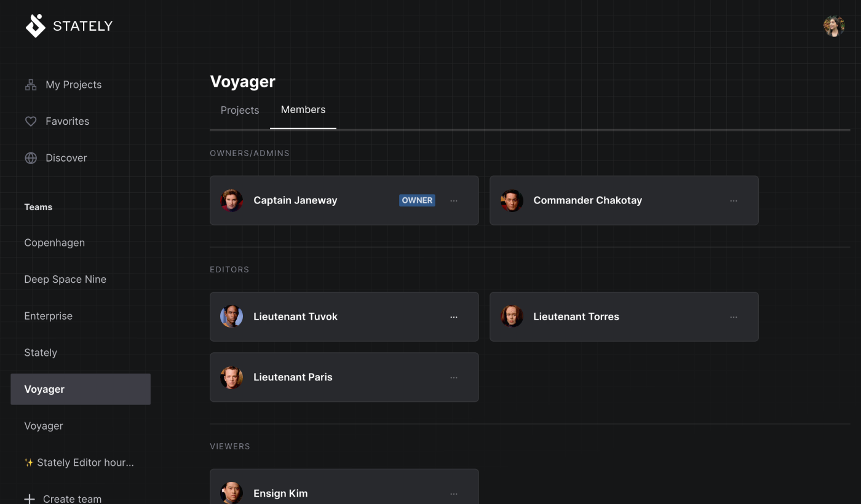Select the Members tab

click(303, 109)
